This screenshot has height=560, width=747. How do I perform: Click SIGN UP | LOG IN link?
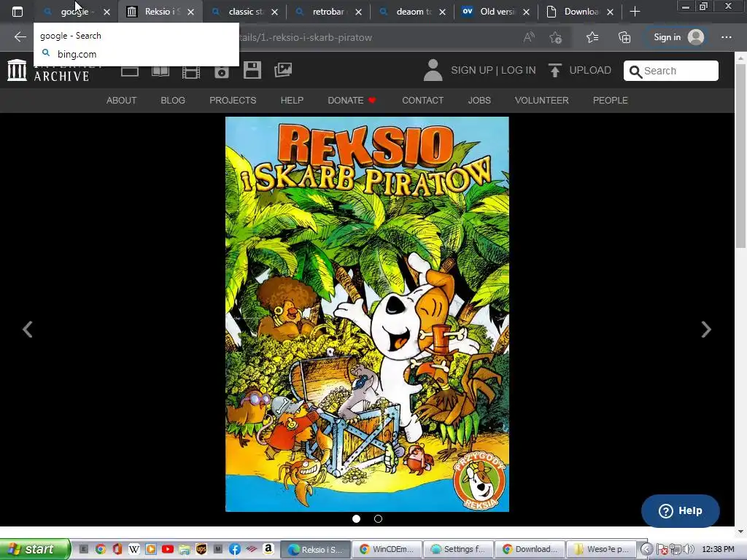[493, 70]
